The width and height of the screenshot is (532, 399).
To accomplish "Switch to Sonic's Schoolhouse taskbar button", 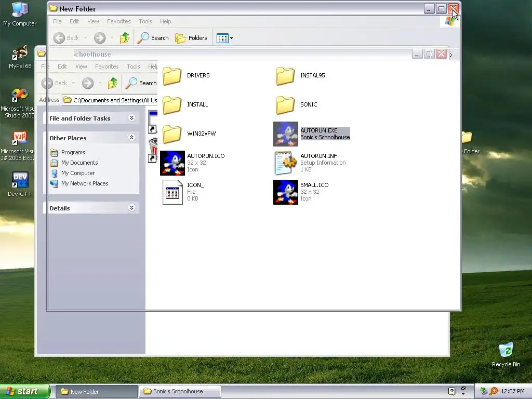I will [x=180, y=392].
